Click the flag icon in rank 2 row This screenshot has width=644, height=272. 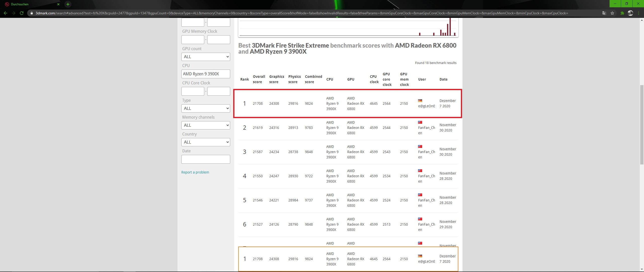pos(420,122)
